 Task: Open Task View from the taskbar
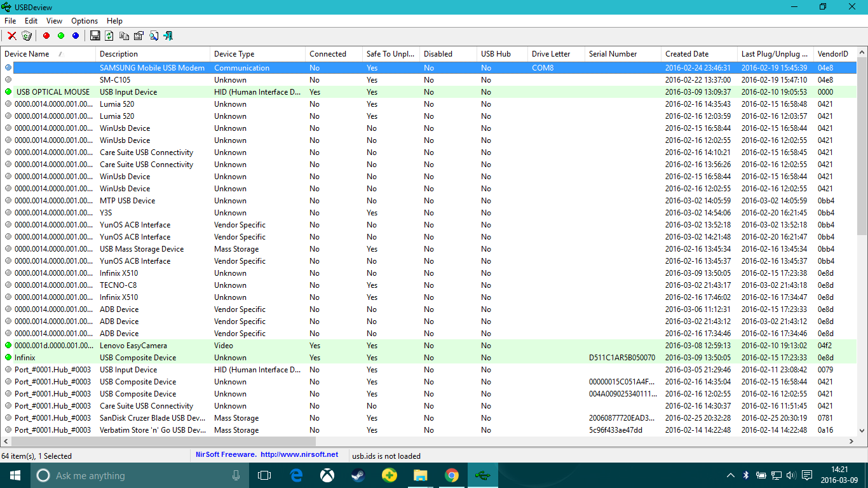(x=264, y=475)
